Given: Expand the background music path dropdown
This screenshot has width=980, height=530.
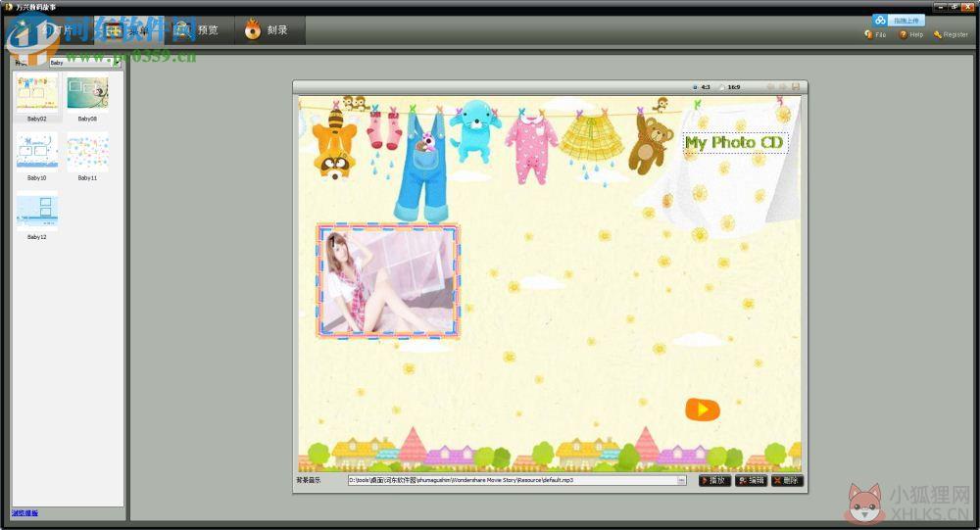Looking at the screenshot, I should point(681,480).
